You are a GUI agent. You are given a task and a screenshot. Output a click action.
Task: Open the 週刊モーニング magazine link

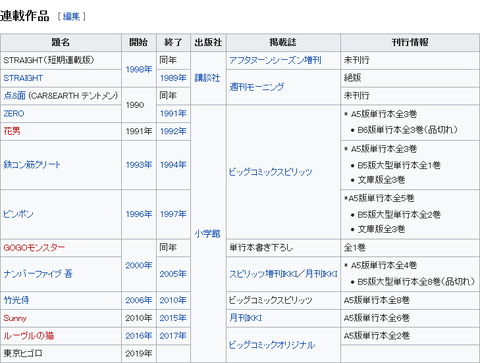(x=257, y=87)
